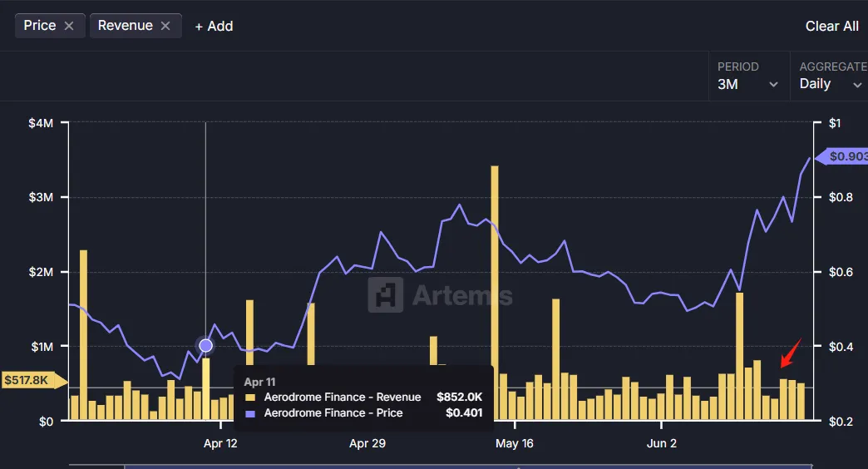Click the $4M left axis label
The height and width of the screenshot is (469, 868).
(41, 123)
